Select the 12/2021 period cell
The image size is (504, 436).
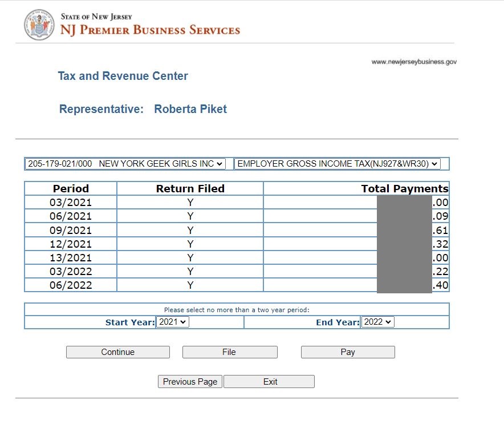pyautogui.click(x=71, y=244)
